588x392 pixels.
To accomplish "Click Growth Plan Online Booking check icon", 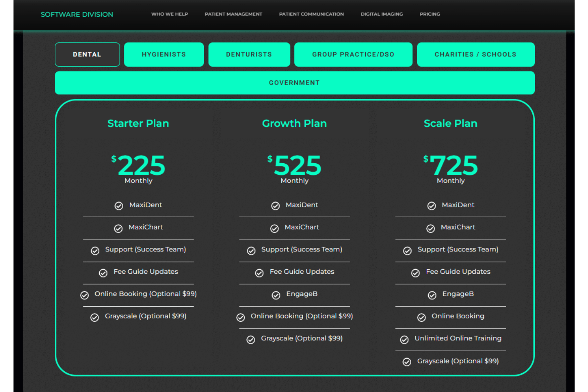I will click(x=241, y=317).
